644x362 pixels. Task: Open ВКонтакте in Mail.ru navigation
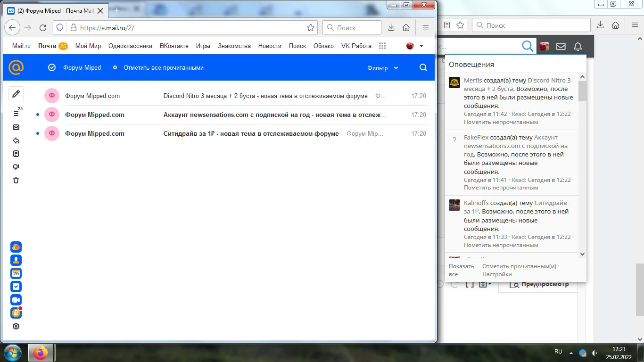tap(174, 46)
